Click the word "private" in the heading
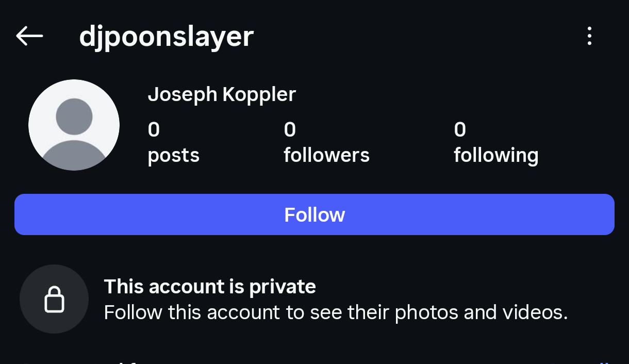 tap(283, 286)
